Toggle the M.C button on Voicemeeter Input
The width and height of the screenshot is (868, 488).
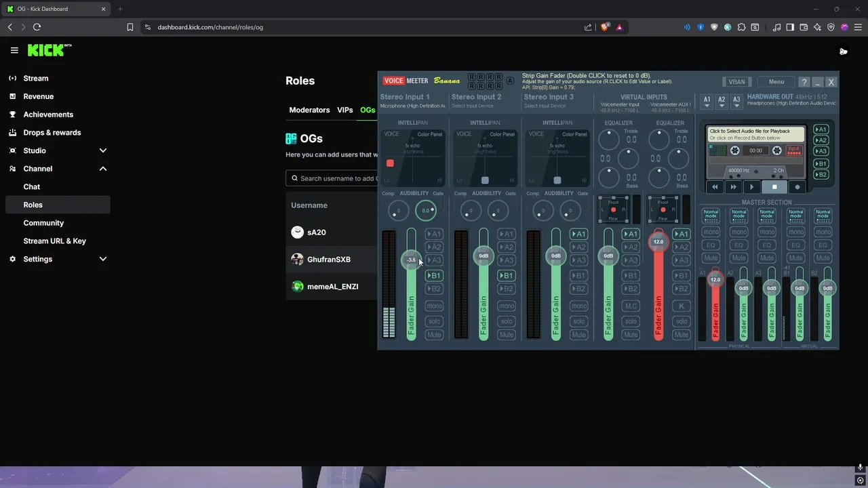pyautogui.click(x=631, y=306)
